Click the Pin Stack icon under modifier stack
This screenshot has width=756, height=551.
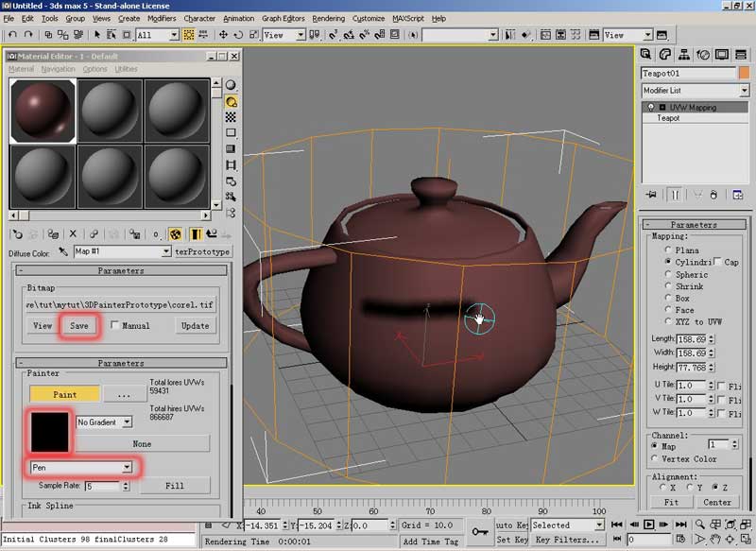651,195
